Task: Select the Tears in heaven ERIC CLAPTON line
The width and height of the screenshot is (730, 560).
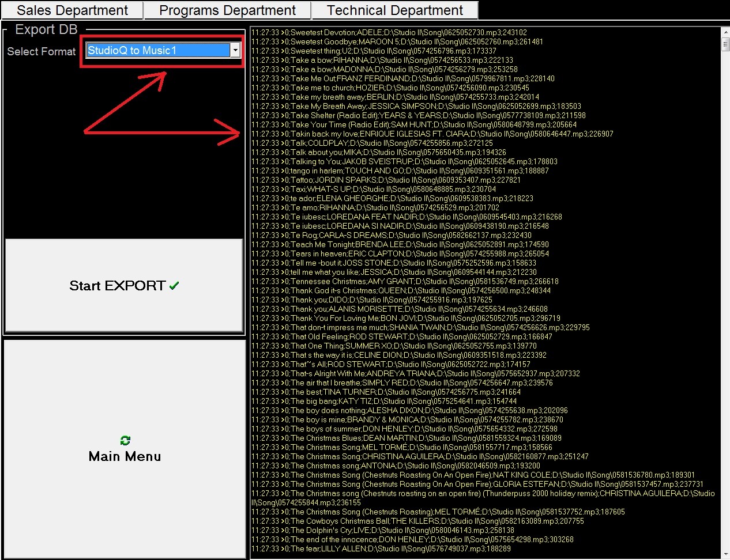Action: (x=400, y=253)
